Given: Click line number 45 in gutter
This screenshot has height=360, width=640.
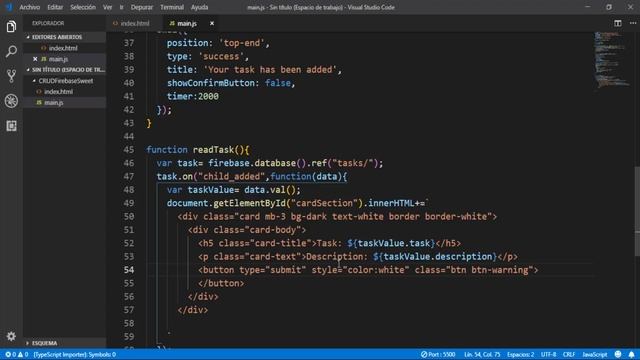Looking at the screenshot, I should click(x=129, y=149).
